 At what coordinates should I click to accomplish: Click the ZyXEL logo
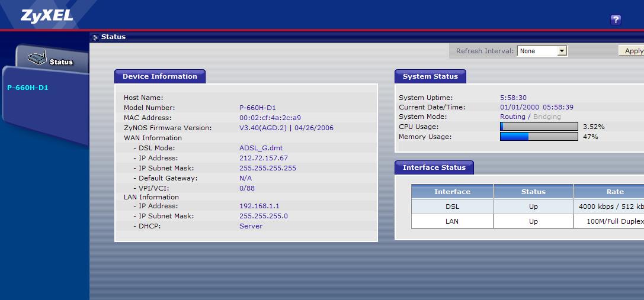[x=47, y=15]
